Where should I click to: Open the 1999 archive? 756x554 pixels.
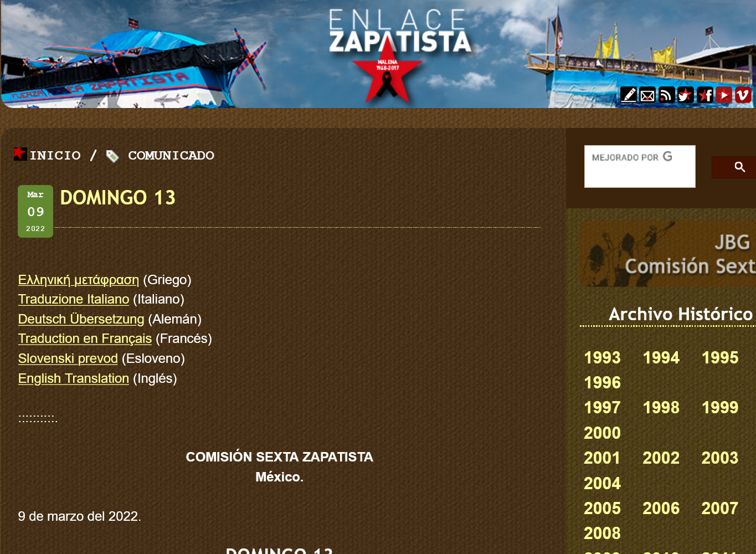pos(720,407)
